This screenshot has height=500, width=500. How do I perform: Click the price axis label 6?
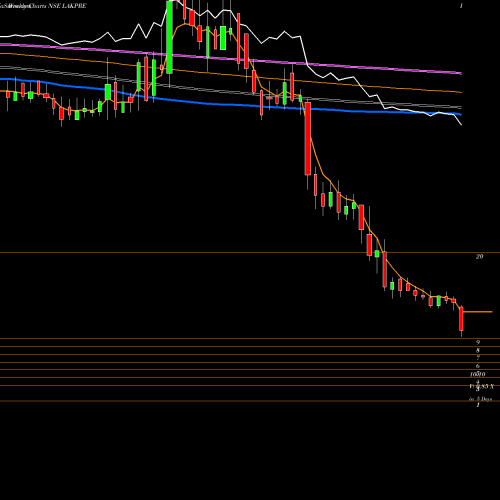coord(478,366)
